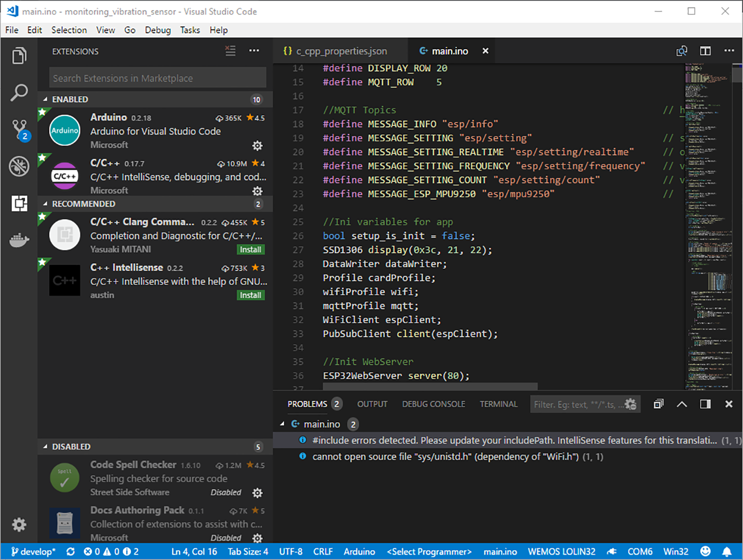Open the Debug menu

158,30
